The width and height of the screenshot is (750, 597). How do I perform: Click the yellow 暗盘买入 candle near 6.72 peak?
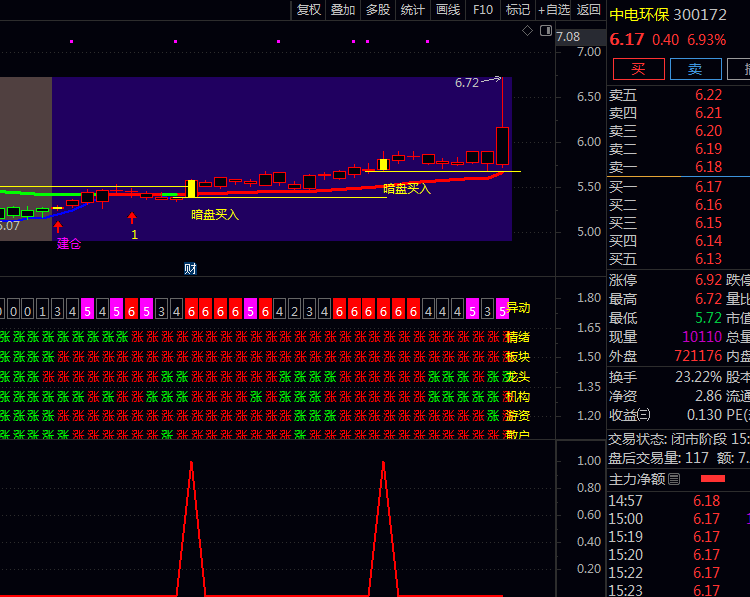coord(383,164)
